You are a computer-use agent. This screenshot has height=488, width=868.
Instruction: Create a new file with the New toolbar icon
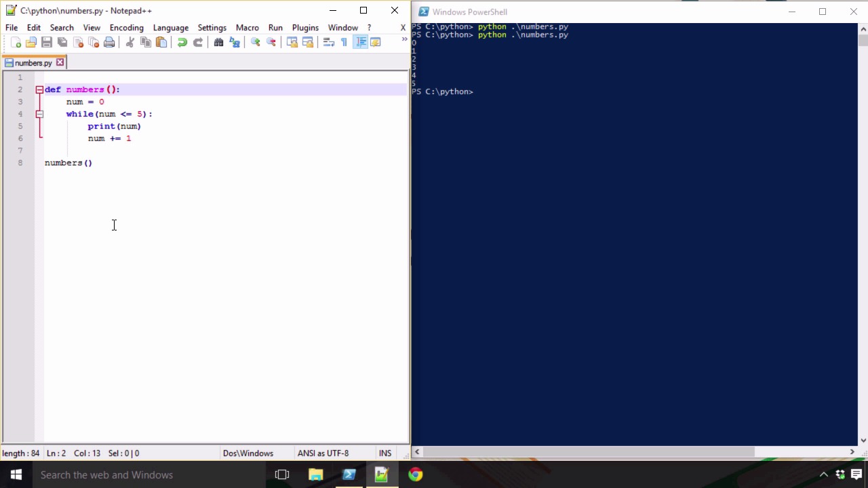tap(16, 42)
